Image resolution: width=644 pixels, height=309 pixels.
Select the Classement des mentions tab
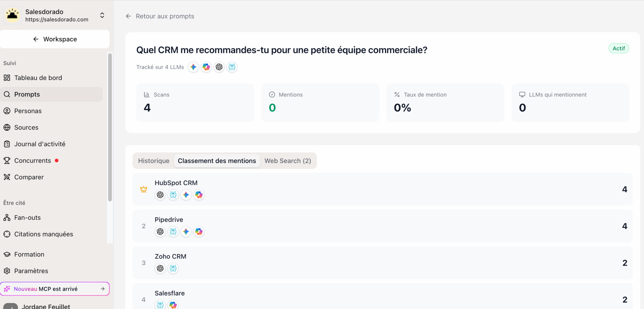click(217, 161)
